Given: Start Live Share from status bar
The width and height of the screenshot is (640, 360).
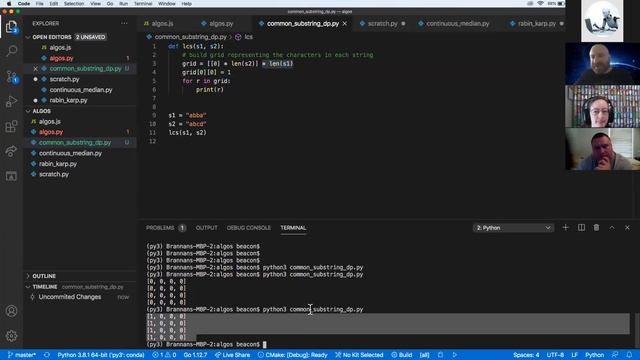Looking at the screenshot, I should (x=232, y=355).
